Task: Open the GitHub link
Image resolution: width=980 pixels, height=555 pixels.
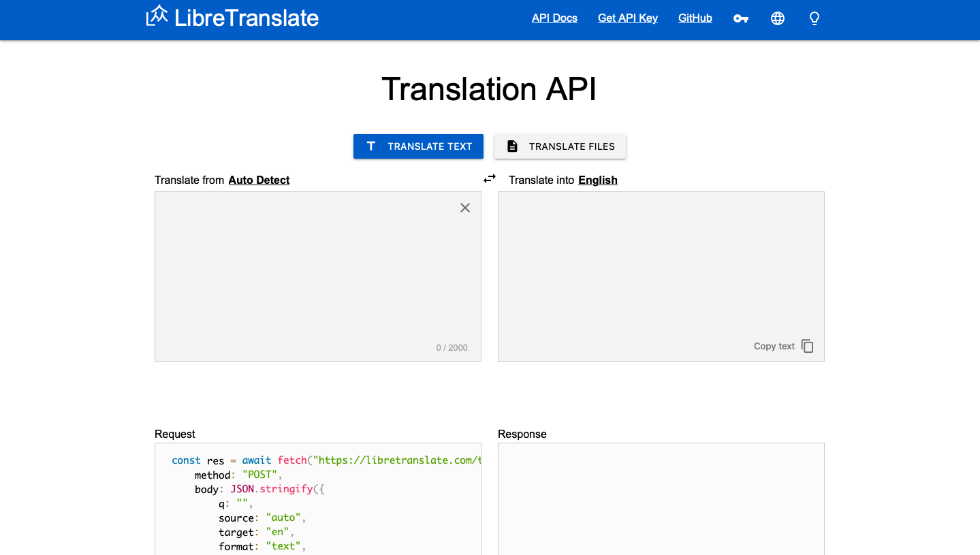Action: point(695,18)
